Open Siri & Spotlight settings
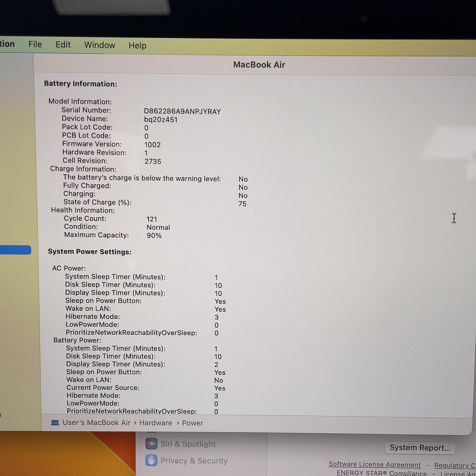 [x=188, y=444]
